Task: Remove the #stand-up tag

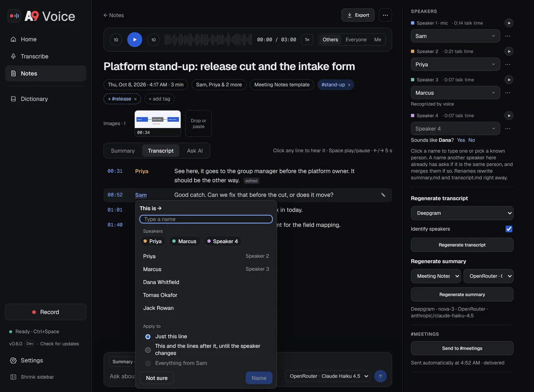Action: [x=349, y=85]
